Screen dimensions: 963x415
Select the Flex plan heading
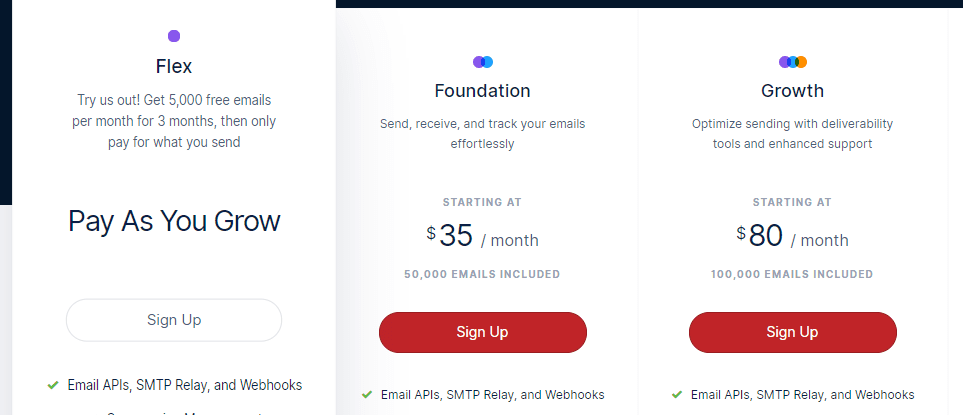(174, 68)
